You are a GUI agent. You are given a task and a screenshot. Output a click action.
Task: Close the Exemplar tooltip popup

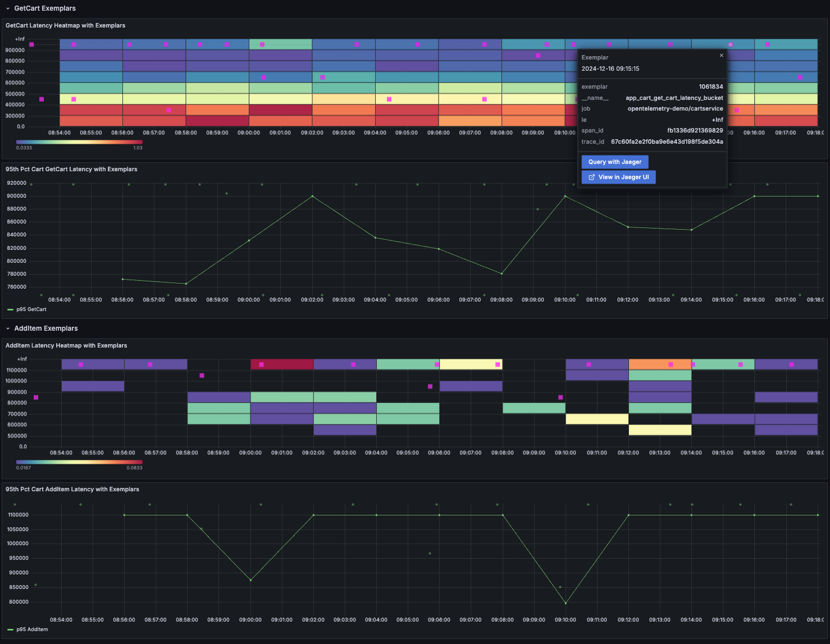point(722,56)
